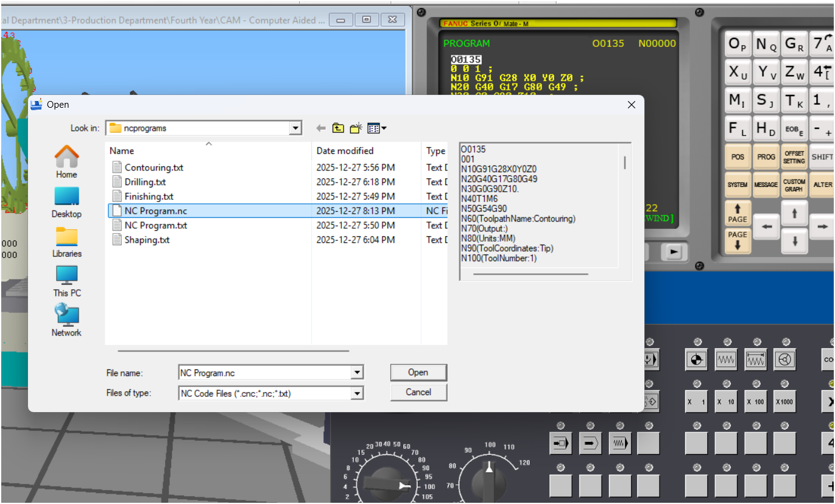The height and width of the screenshot is (504, 835).
Task: Click the Y/V axis key
Action: pos(766,72)
